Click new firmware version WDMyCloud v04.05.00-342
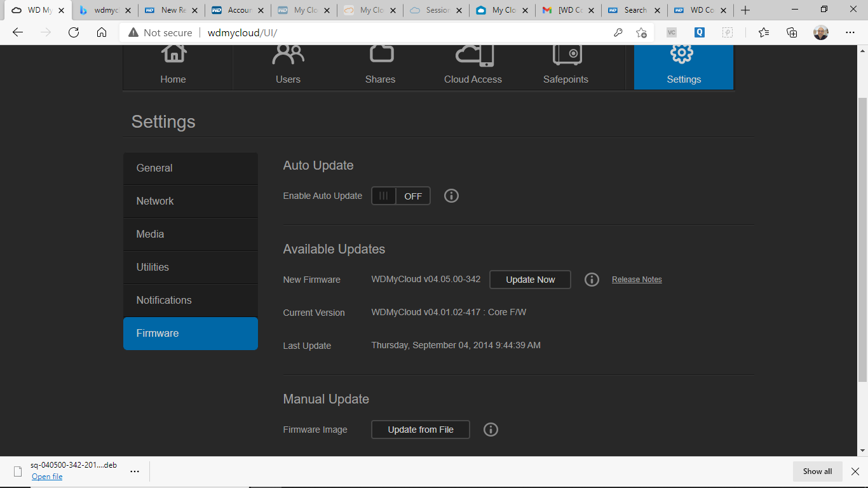Screen dimensions: 868x488 pos(426,280)
